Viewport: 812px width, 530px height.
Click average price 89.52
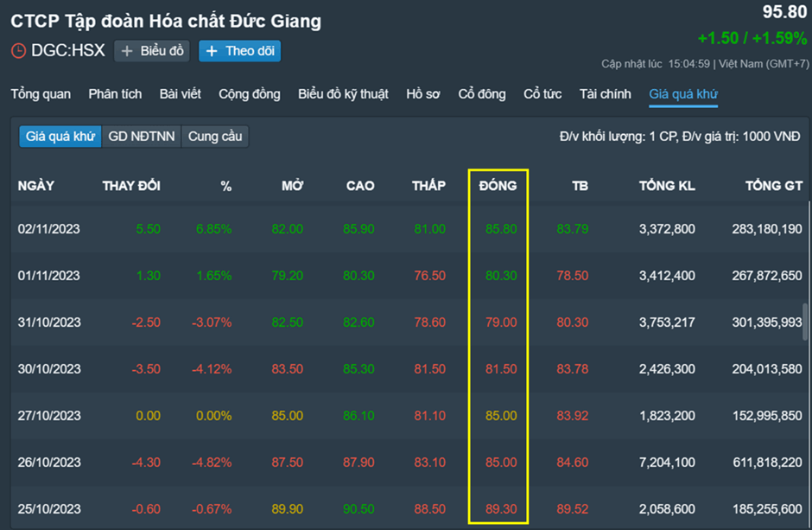coord(572,508)
